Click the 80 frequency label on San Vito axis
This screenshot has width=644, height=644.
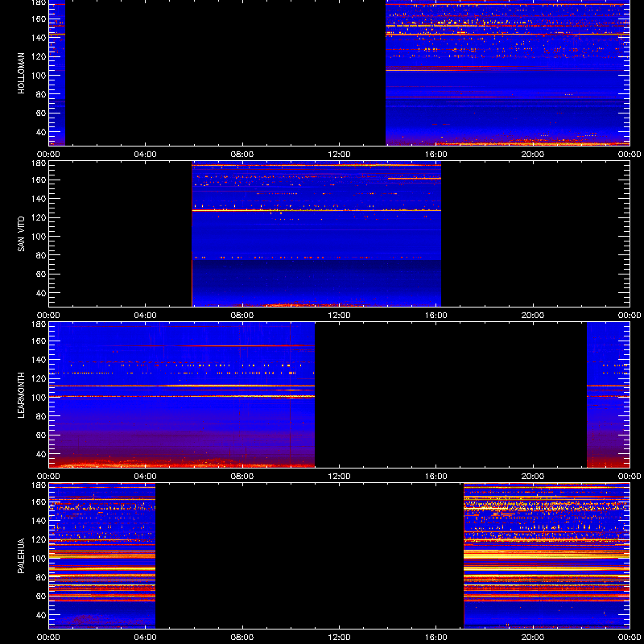[41, 255]
